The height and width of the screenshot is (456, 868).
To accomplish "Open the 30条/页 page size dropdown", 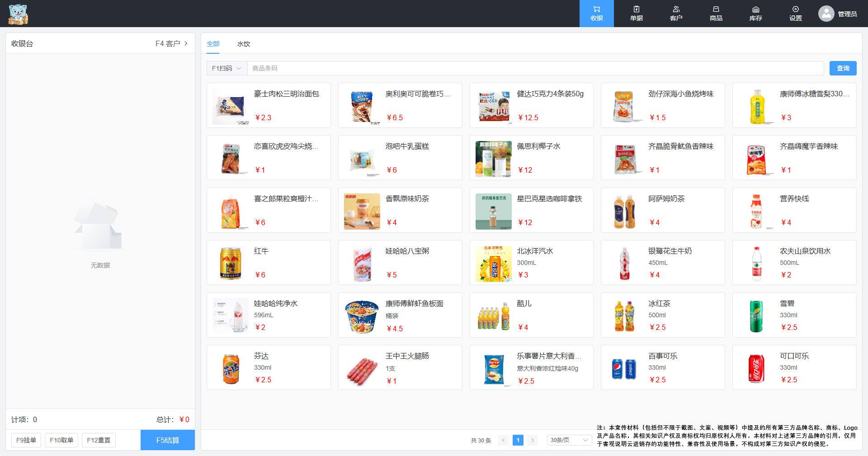I will pyautogui.click(x=569, y=440).
